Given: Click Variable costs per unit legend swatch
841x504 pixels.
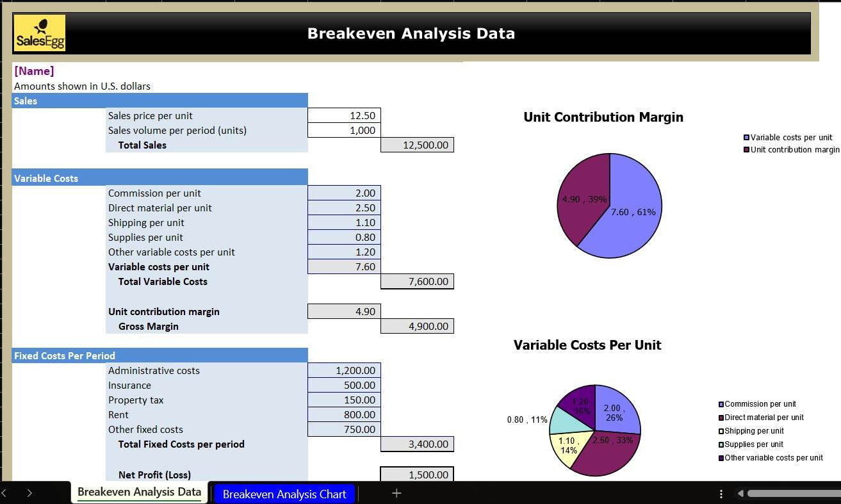Looking at the screenshot, I should [x=747, y=138].
